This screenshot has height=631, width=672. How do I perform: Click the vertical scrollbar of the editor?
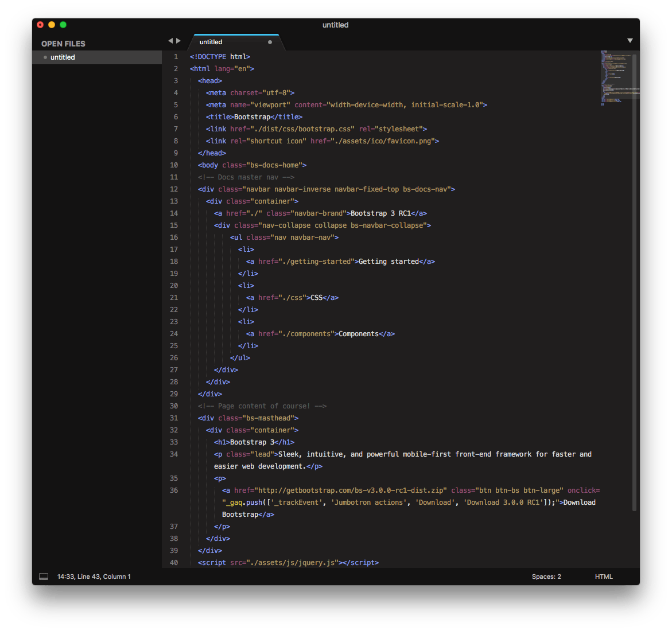pyautogui.click(x=635, y=283)
